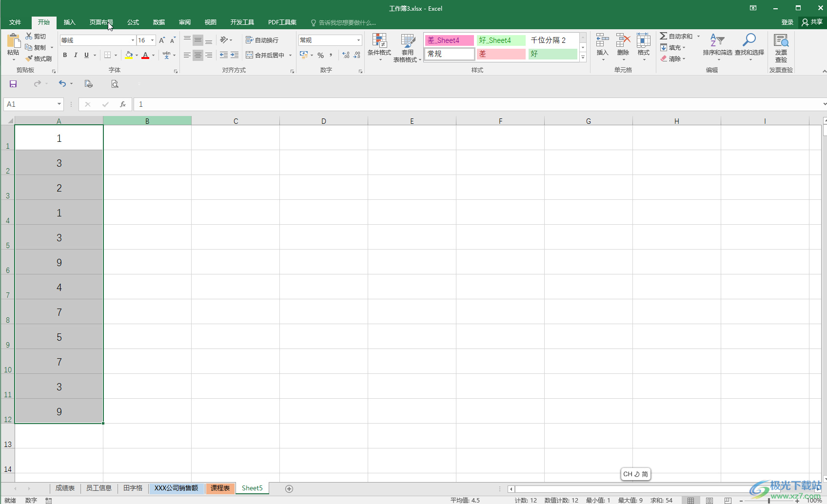Toggle Underline formatting
Image resolution: width=827 pixels, height=504 pixels.
coord(86,55)
